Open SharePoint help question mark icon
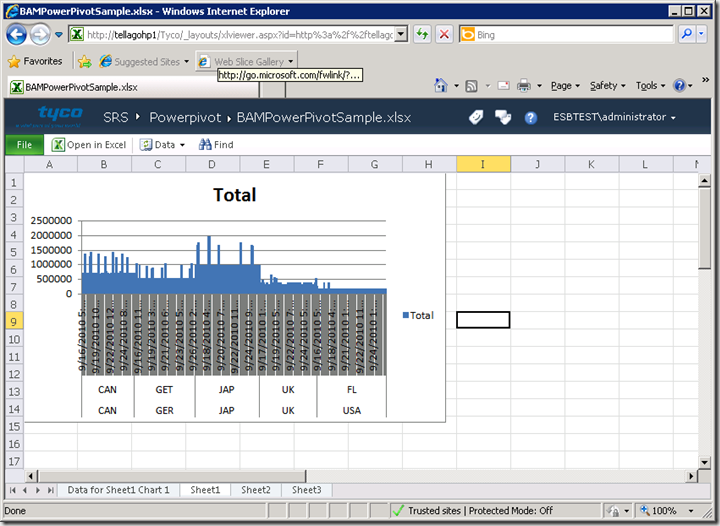This screenshot has height=526, width=720. click(x=530, y=118)
